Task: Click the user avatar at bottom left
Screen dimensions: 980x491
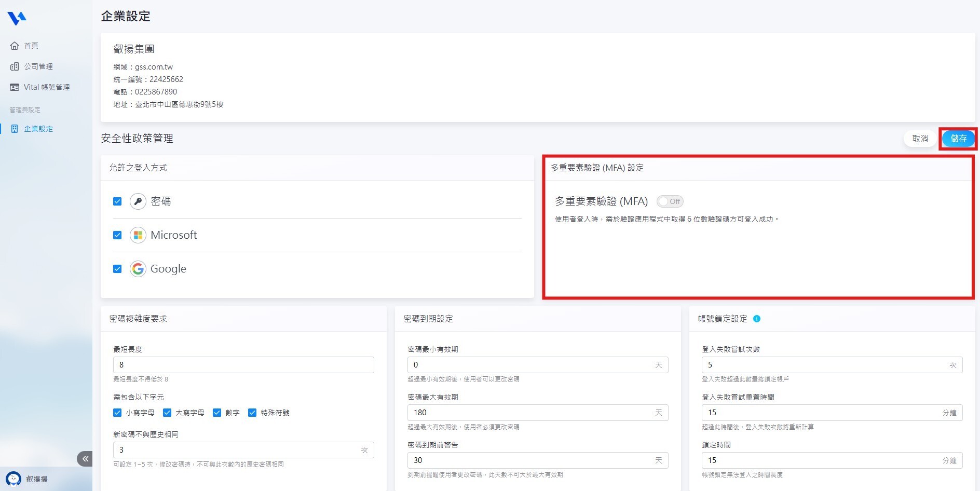Action: point(13,479)
